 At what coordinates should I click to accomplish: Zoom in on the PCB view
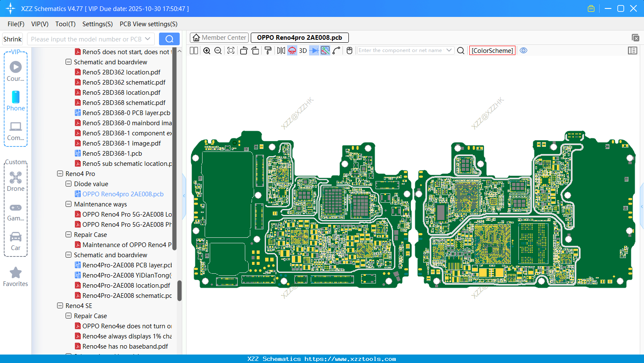(x=207, y=51)
